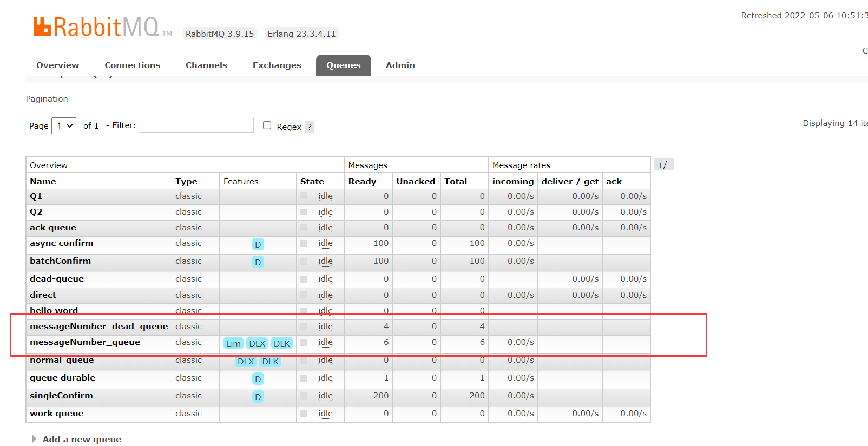Click the Regex help question mark
Image resolution: width=868 pixels, height=446 pixels.
310,127
